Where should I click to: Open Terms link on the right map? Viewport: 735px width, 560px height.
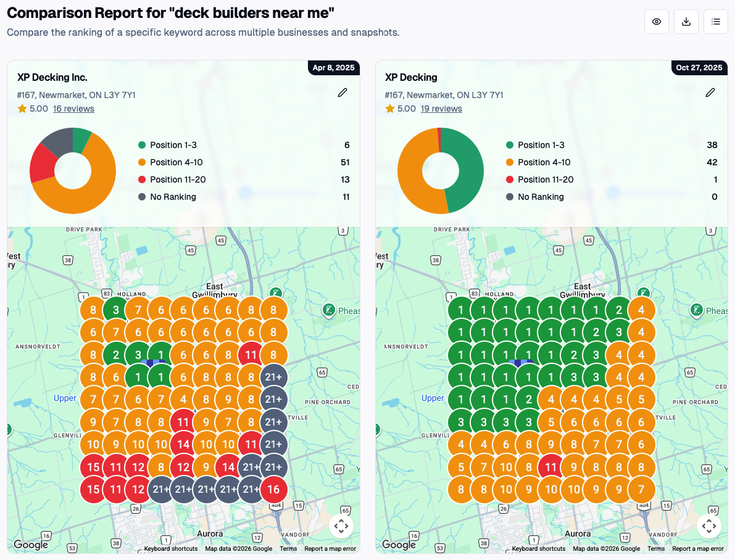click(656, 549)
